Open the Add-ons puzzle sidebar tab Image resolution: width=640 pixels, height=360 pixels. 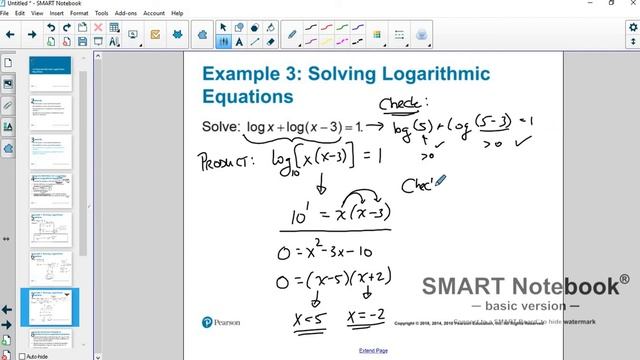(x=8, y=149)
